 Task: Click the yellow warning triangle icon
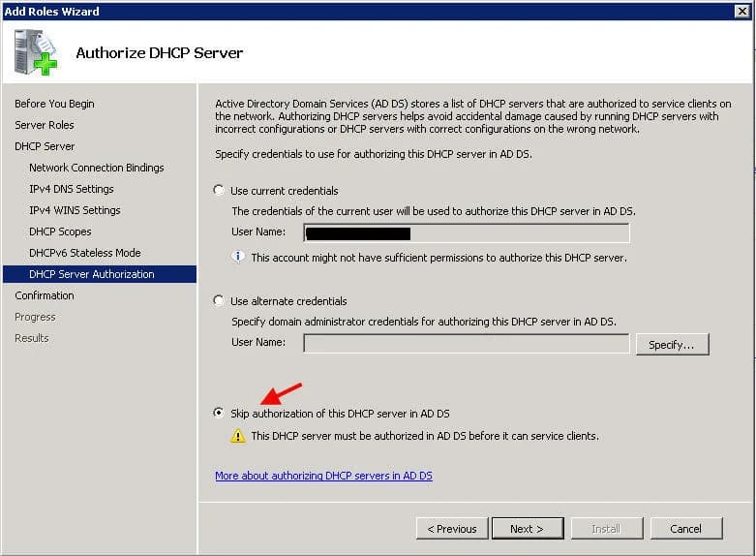[x=238, y=436]
